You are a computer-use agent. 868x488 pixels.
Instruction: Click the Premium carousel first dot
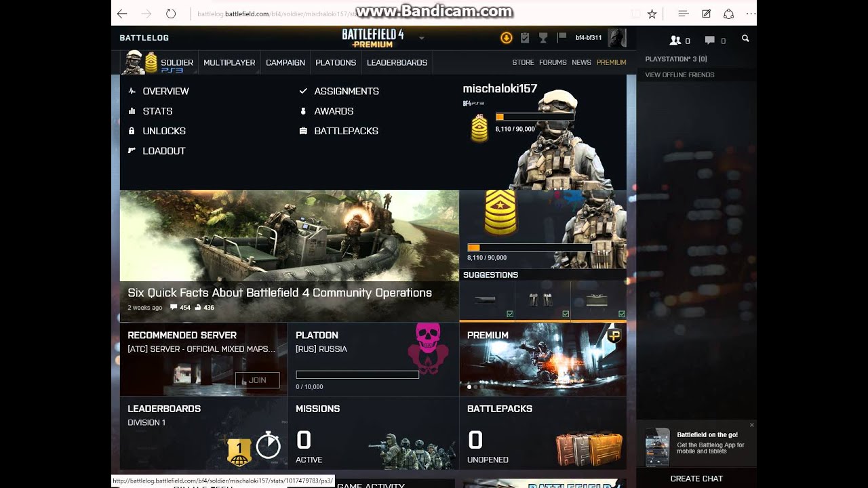469,387
